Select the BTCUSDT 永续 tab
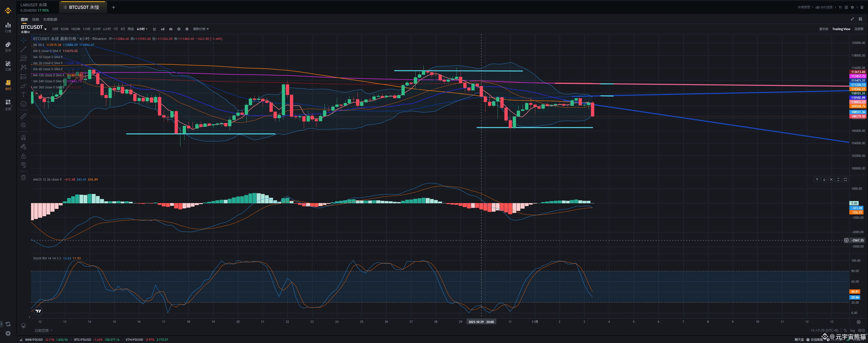Image resolution: width=868 pixels, height=343 pixels. [x=84, y=7]
